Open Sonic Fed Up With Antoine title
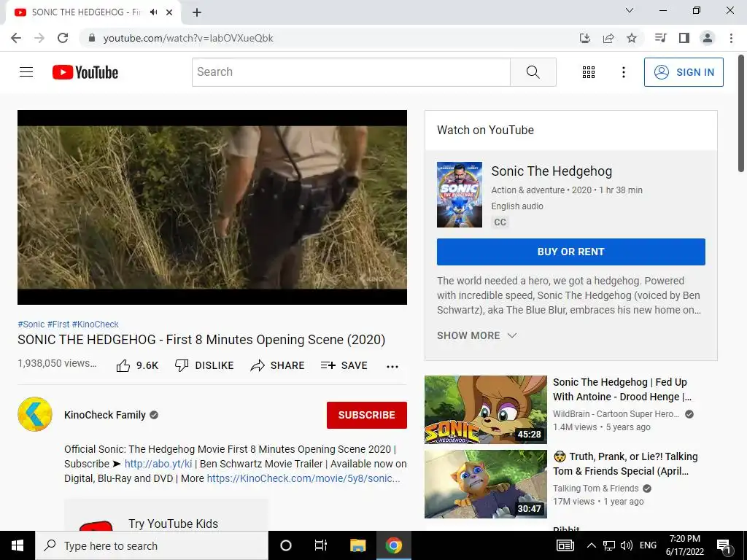This screenshot has width=747, height=560. (622, 389)
